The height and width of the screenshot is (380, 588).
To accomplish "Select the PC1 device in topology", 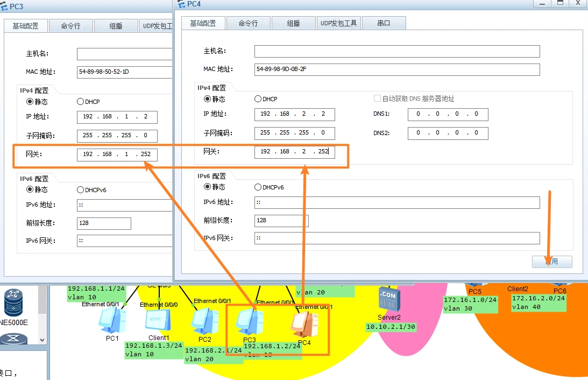I will click(111, 321).
